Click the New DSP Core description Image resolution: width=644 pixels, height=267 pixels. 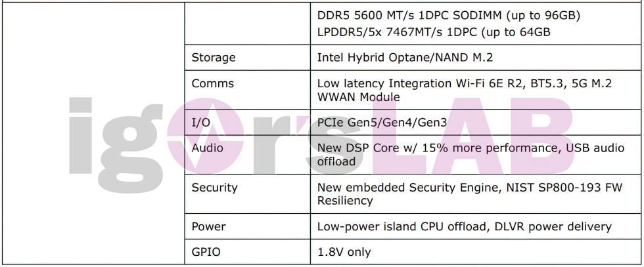click(471, 154)
